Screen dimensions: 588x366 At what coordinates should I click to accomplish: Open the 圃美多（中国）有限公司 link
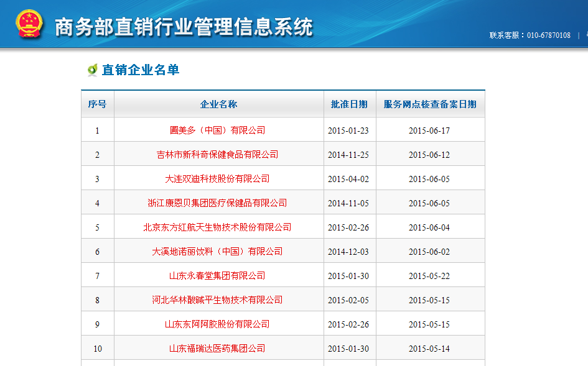(218, 130)
